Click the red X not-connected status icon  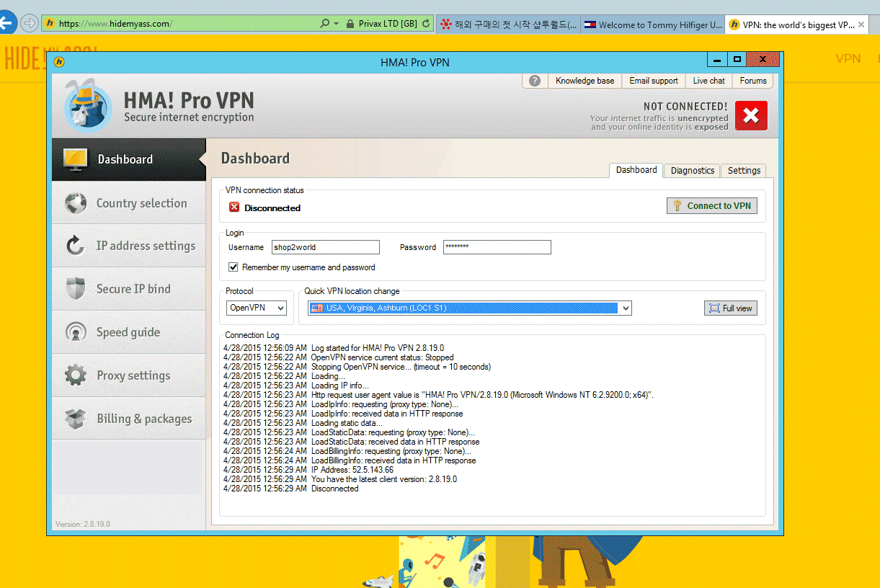(751, 116)
